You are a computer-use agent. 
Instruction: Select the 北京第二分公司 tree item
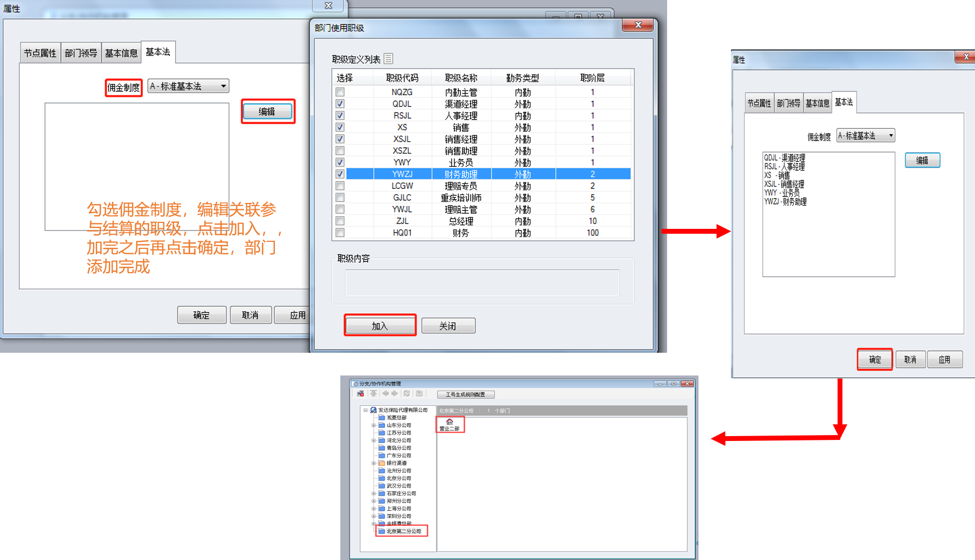(403, 531)
